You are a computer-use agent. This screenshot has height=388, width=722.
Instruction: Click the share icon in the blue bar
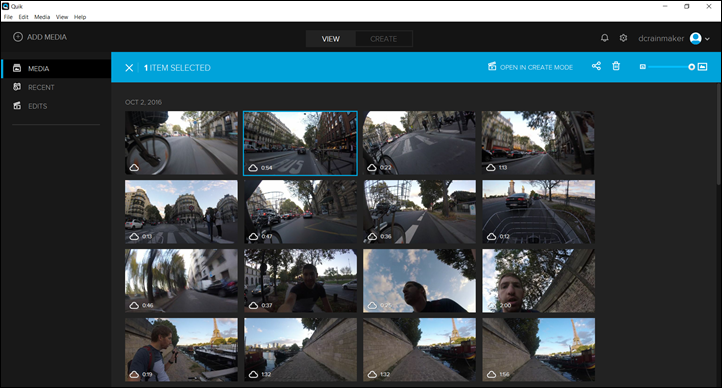pos(596,66)
